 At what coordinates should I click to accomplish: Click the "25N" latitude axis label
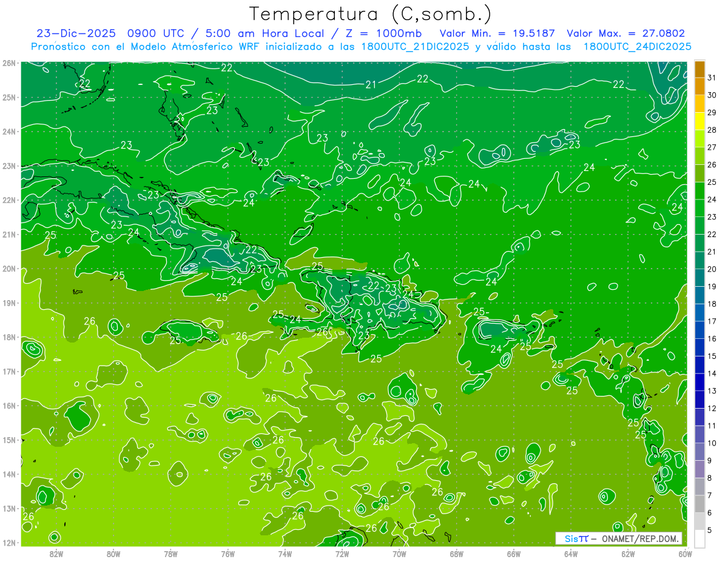point(8,97)
